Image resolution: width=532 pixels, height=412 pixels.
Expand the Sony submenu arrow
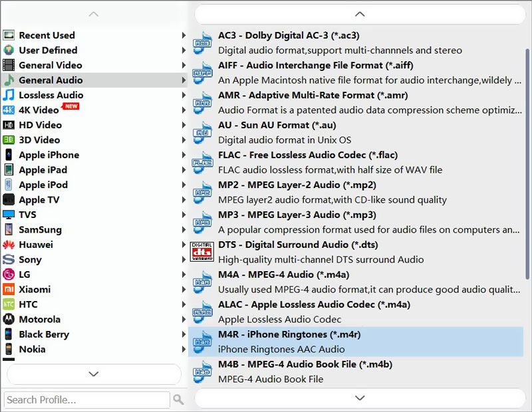[x=184, y=259]
